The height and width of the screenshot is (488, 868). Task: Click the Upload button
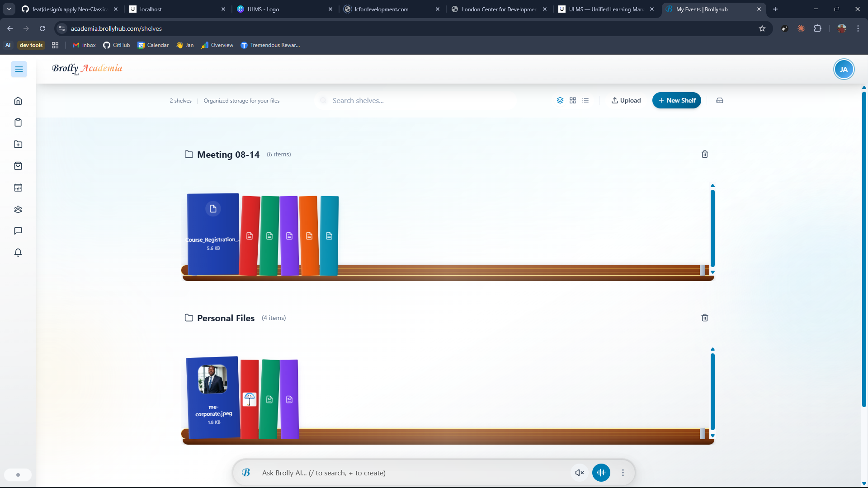coord(626,100)
